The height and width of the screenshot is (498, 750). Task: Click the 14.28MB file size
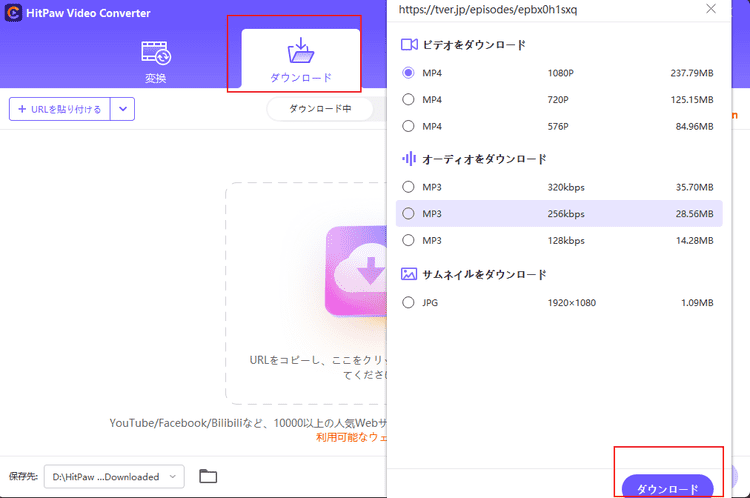[694, 240]
